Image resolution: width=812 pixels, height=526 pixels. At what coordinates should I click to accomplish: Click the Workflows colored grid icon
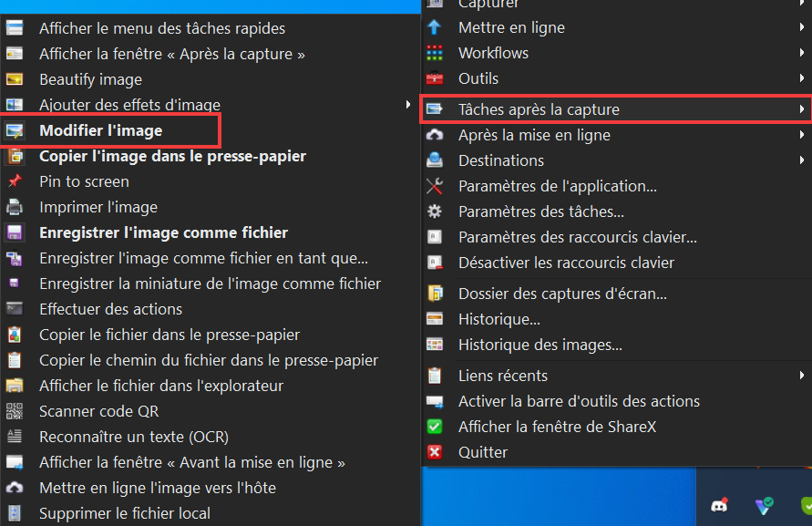pyautogui.click(x=435, y=53)
